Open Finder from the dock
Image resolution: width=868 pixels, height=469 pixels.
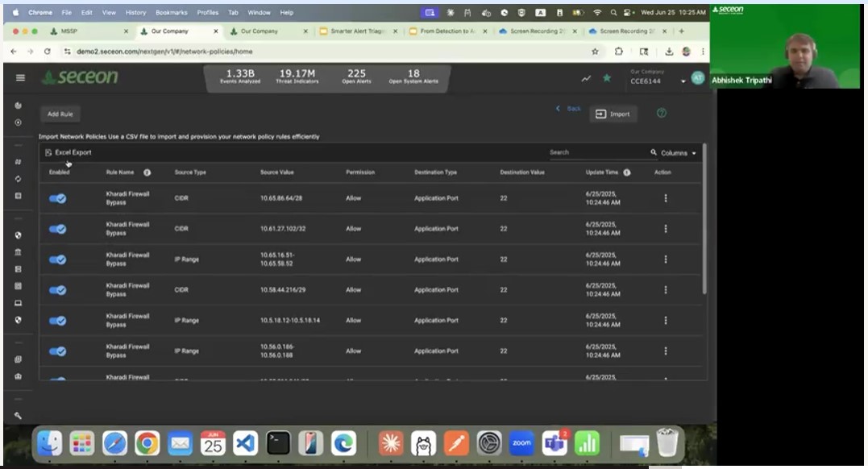point(49,443)
